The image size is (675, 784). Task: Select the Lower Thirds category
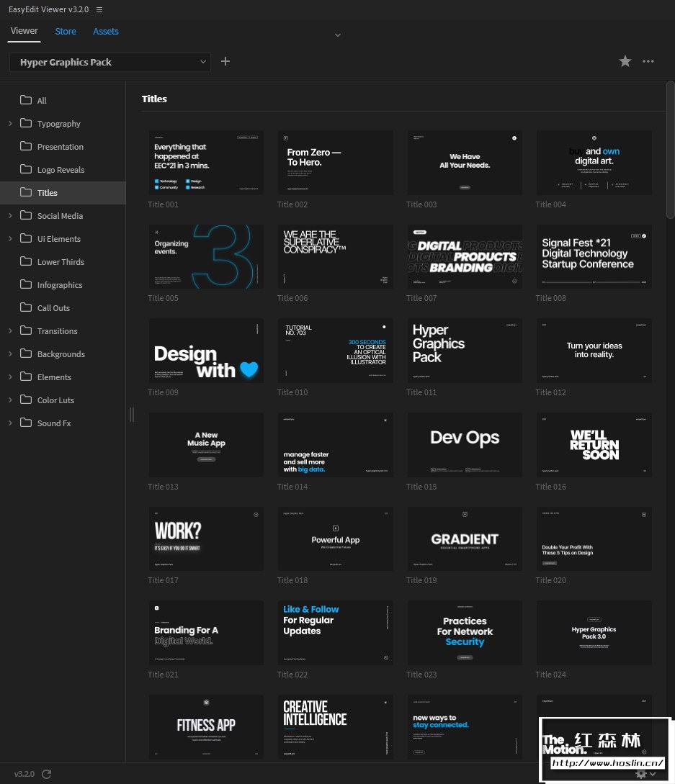point(63,261)
